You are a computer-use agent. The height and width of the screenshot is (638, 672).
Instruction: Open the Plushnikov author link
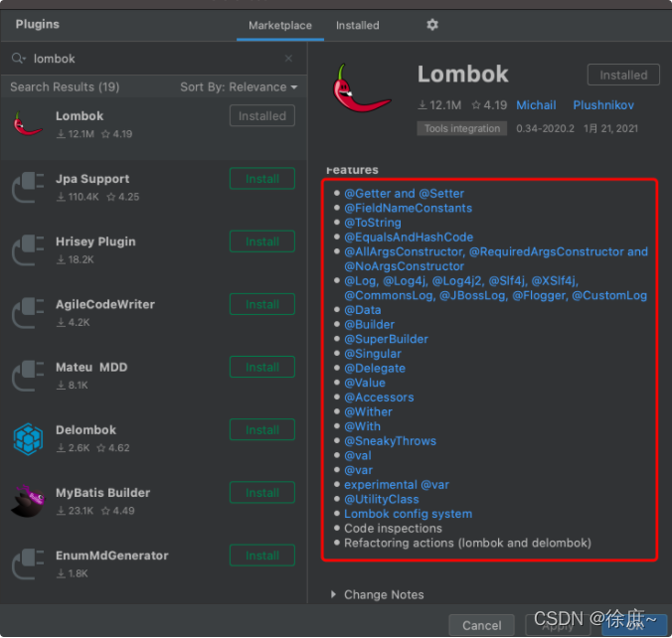(603, 105)
